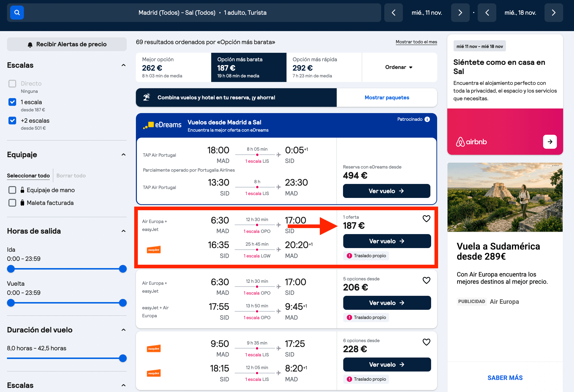This screenshot has height=392, width=574.
Task: Select the Opción más barata 187 € tab
Action: (x=249, y=67)
